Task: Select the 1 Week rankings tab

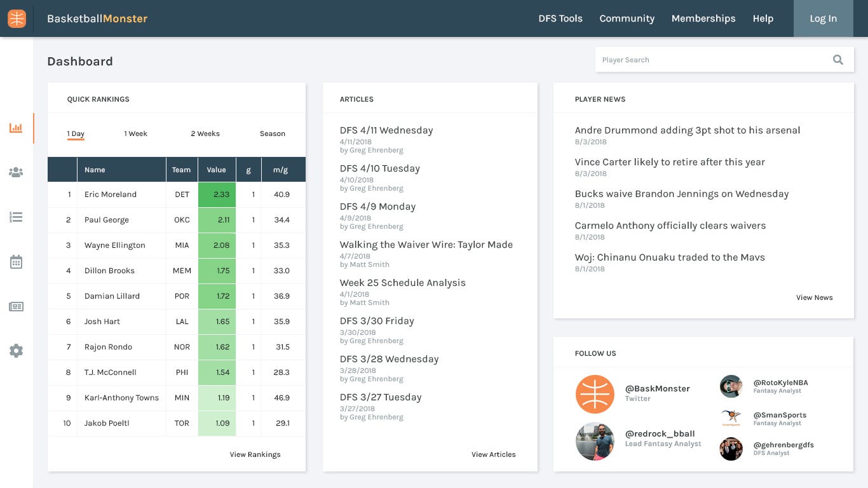Action: pyautogui.click(x=135, y=134)
